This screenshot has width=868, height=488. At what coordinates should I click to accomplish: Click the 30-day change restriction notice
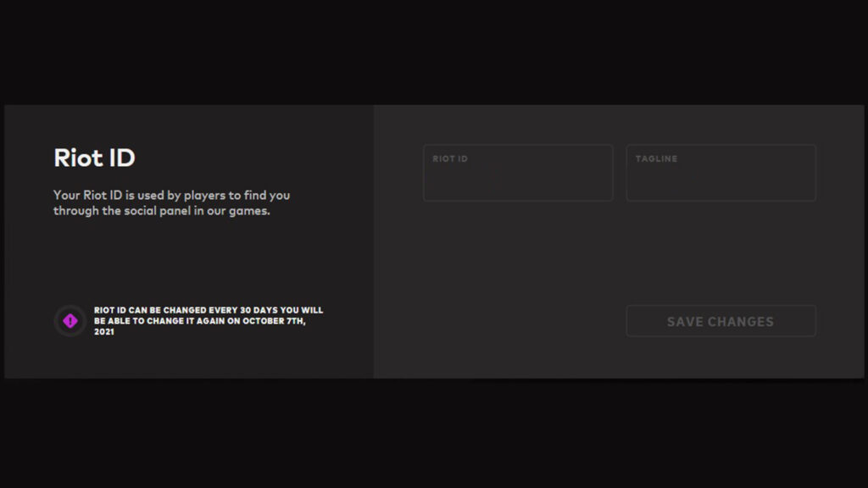[209, 319]
